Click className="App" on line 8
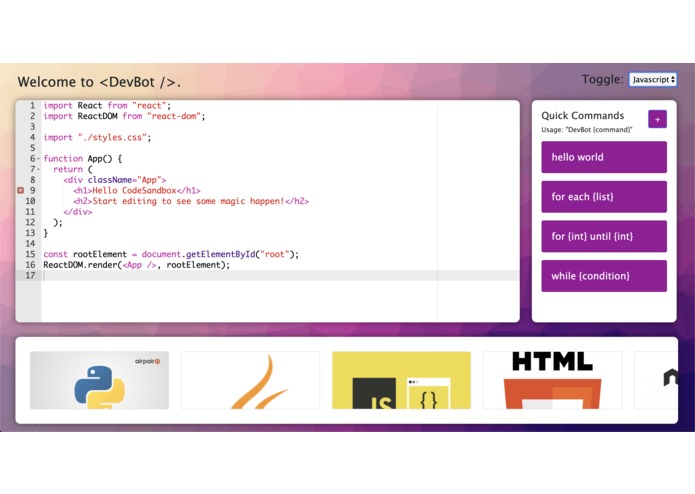Image resolution: width=695 pixels, height=494 pixels. coord(124,180)
